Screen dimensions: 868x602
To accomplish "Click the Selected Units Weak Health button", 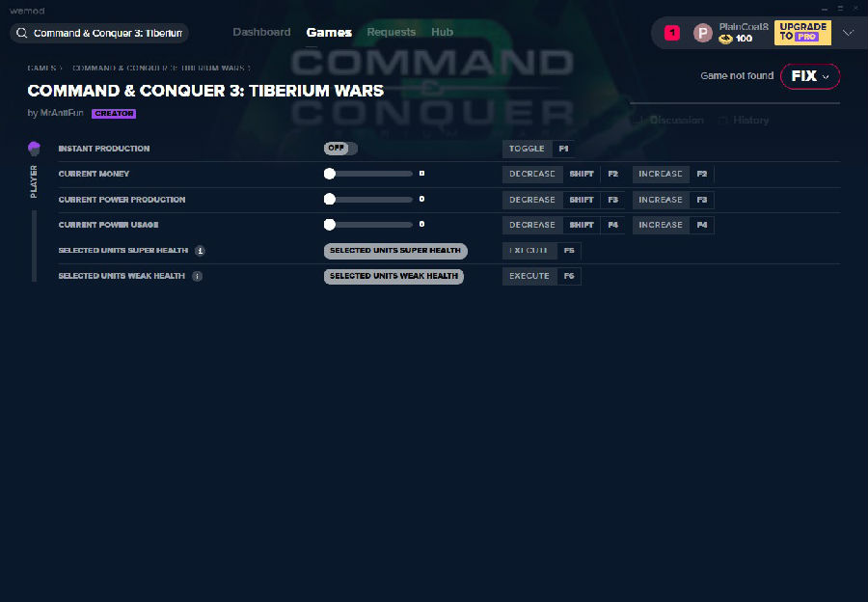I will 393,276.
